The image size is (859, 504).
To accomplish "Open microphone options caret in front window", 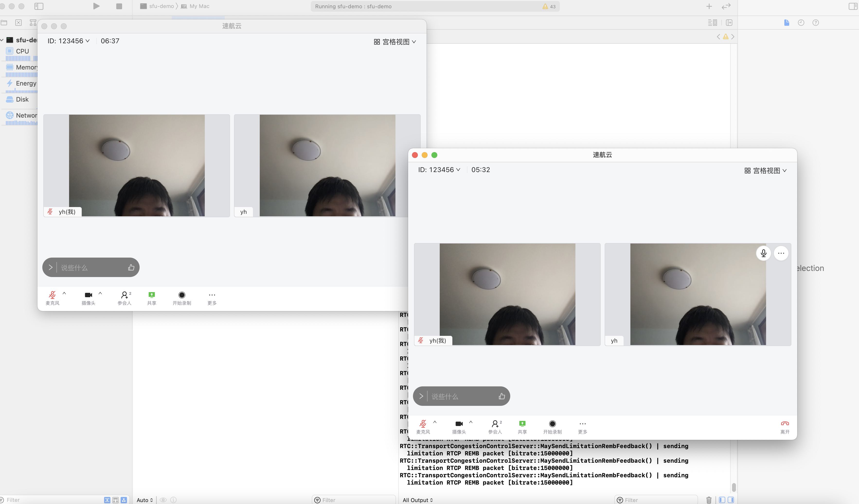I will [435, 422].
